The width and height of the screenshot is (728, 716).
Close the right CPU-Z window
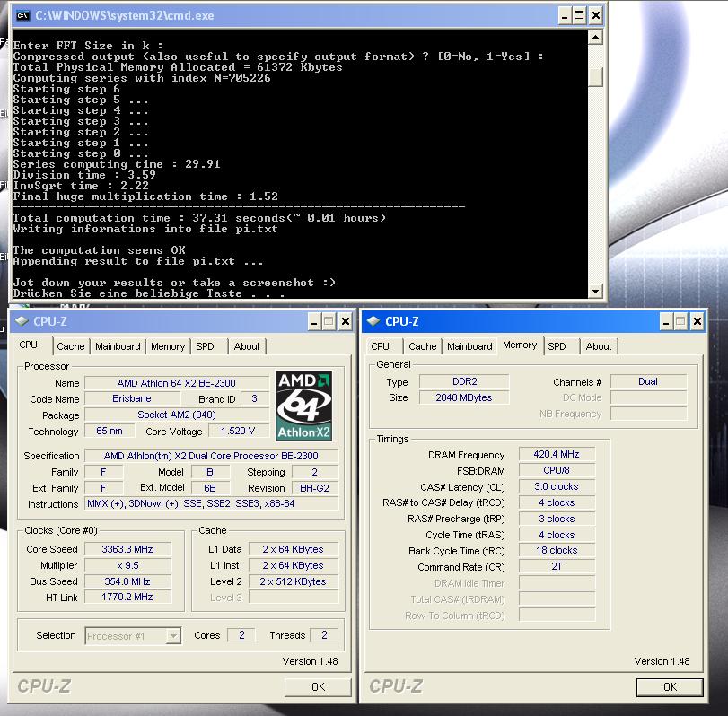click(697, 321)
